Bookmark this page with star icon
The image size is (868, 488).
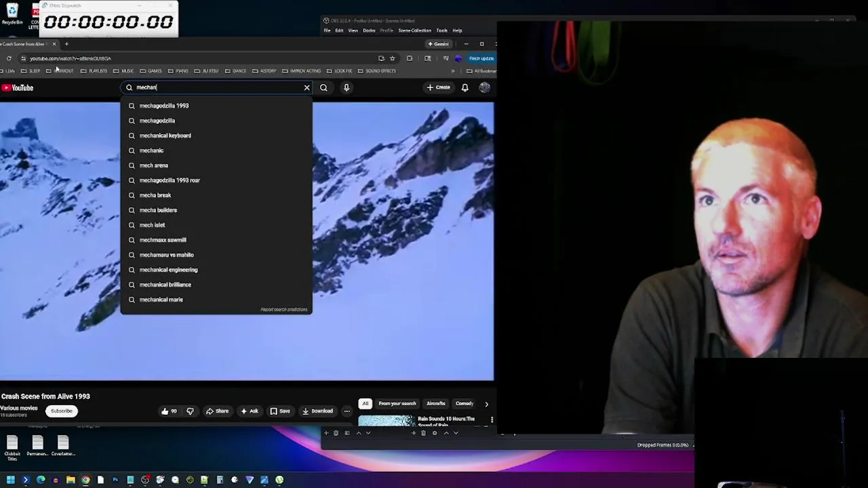tap(392, 58)
